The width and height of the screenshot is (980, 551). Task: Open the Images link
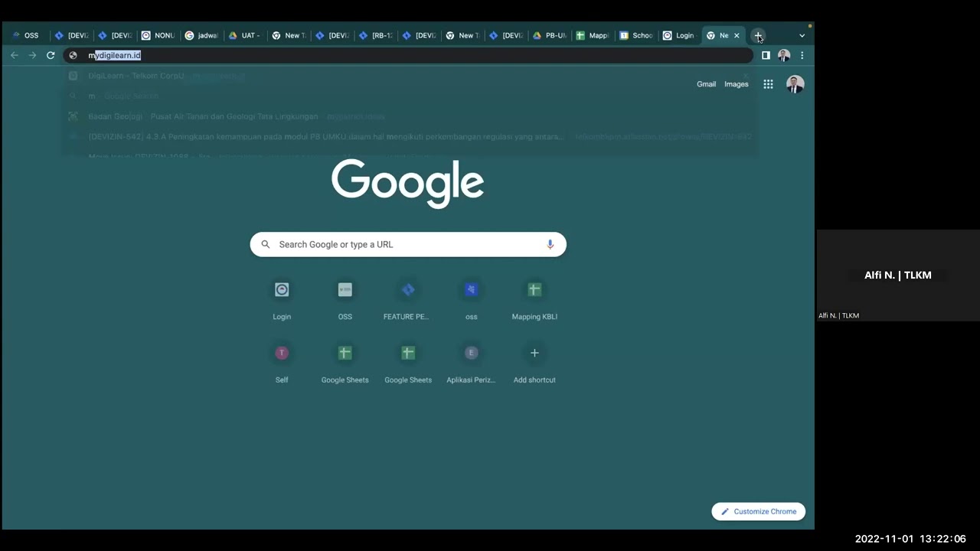coord(736,84)
